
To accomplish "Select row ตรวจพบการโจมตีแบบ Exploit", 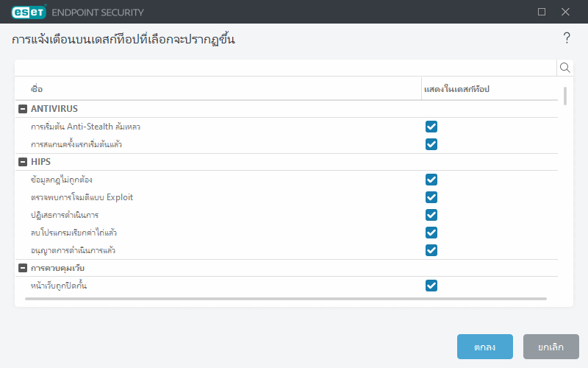I will (x=287, y=197).
